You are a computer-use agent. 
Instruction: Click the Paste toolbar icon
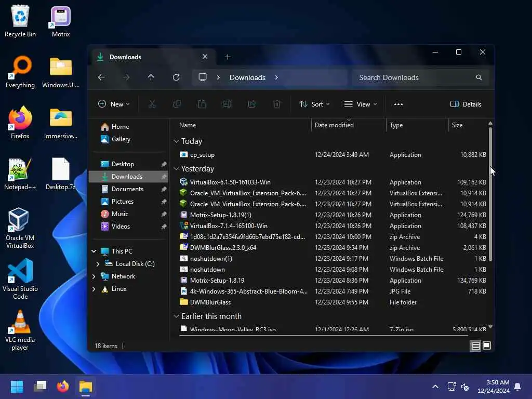202,104
